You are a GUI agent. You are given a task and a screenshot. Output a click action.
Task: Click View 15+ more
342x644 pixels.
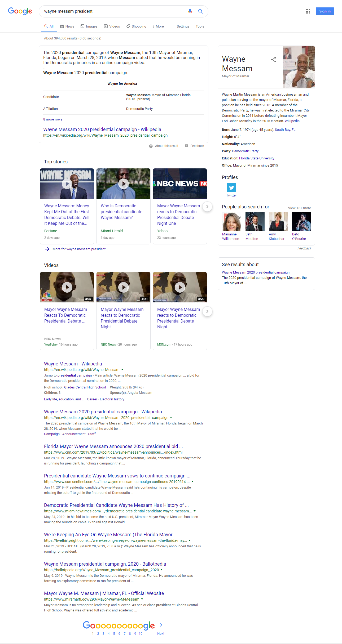pyautogui.click(x=299, y=208)
